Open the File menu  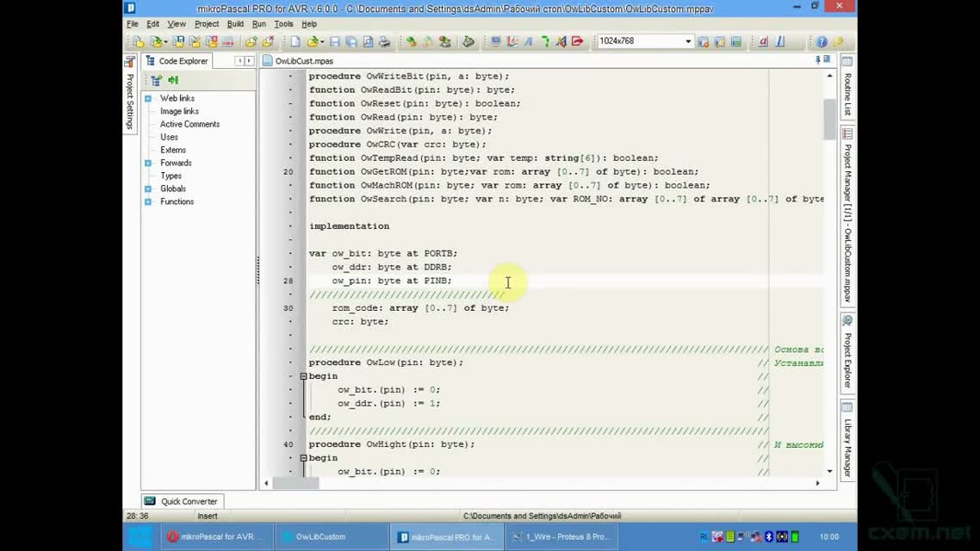click(x=133, y=24)
